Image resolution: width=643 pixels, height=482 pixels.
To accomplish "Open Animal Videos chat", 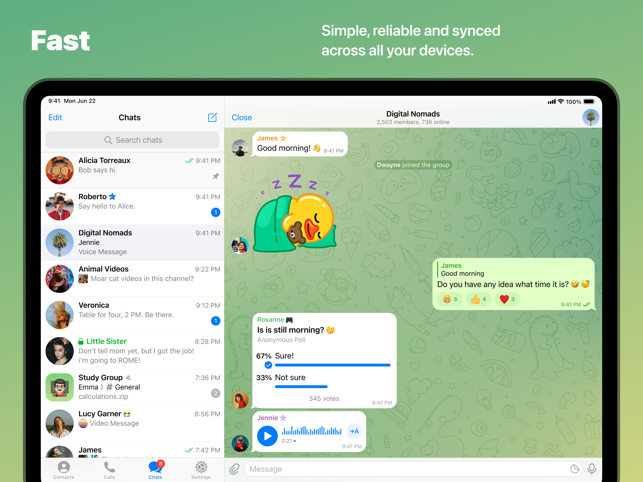I will (132, 279).
